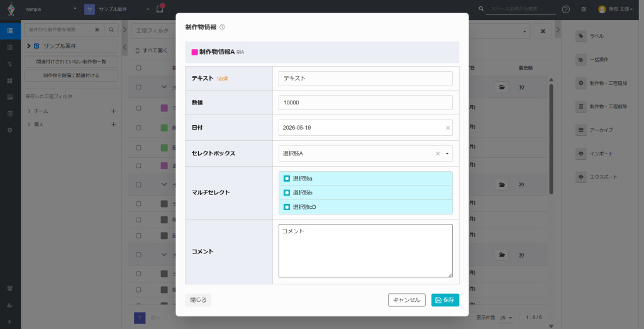Click into the コメント text area
This screenshot has height=329, width=644.
point(365,250)
